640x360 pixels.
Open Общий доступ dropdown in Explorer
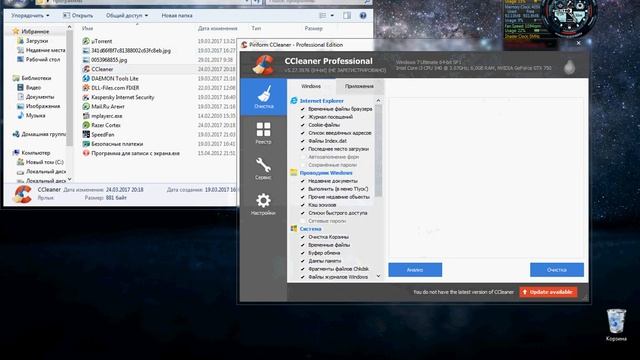click(x=127, y=16)
